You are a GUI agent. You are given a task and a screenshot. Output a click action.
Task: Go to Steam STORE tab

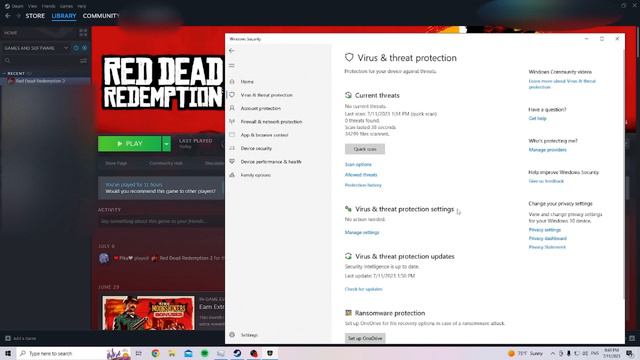[35, 16]
